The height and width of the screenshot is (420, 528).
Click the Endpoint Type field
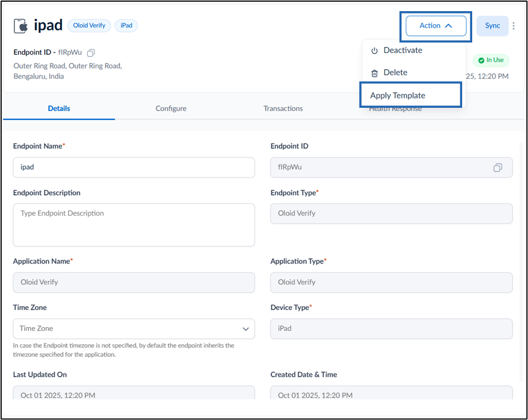(391, 213)
